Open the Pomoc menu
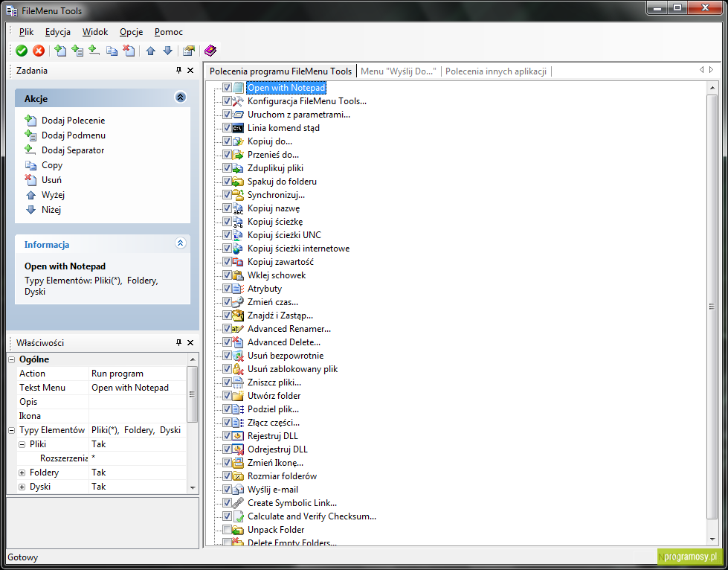The image size is (728, 570). point(169,31)
